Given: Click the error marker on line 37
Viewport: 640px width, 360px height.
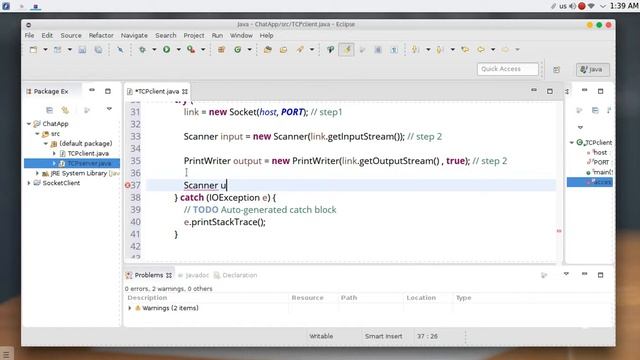Looking at the screenshot, I should point(127,185).
